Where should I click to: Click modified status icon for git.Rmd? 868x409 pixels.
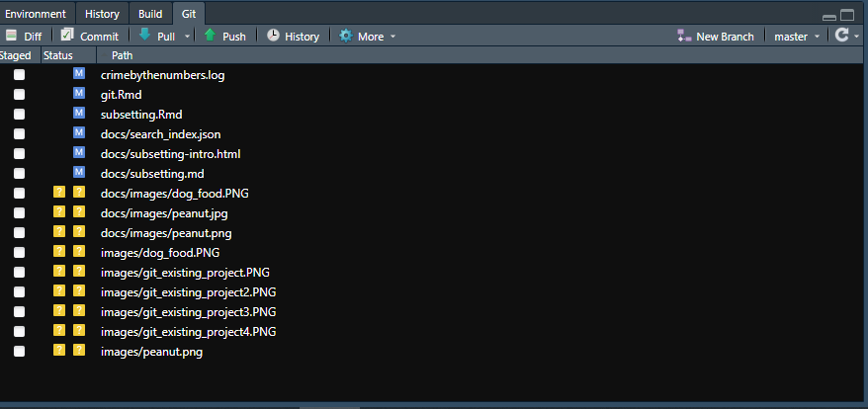tap(79, 93)
